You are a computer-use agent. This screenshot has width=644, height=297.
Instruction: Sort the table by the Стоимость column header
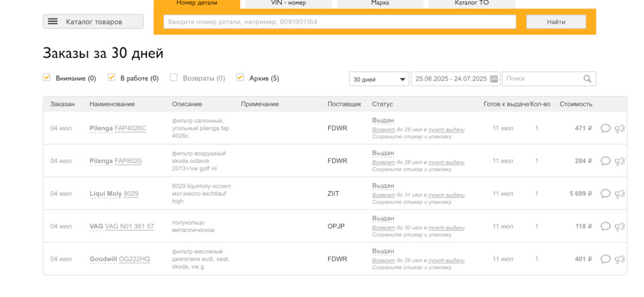click(576, 105)
